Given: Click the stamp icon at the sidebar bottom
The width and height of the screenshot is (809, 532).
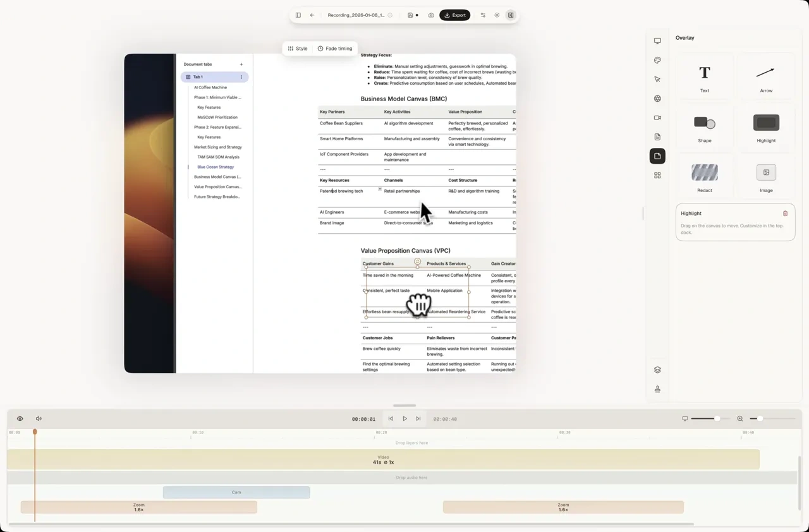Looking at the screenshot, I should (x=657, y=389).
